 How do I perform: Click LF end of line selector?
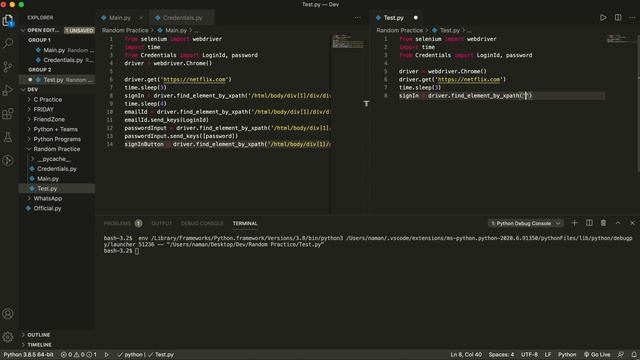pos(548,355)
